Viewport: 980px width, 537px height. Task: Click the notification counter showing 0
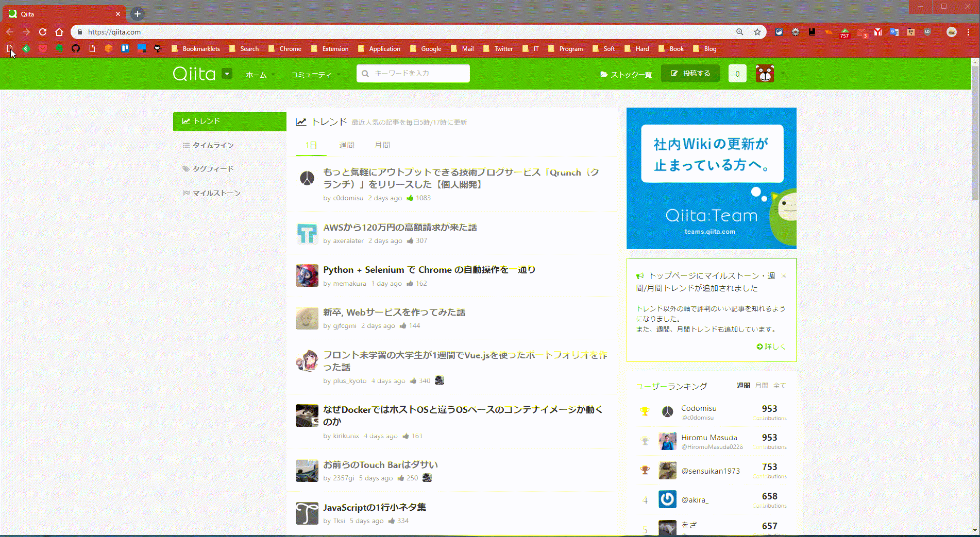tap(737, 74)
